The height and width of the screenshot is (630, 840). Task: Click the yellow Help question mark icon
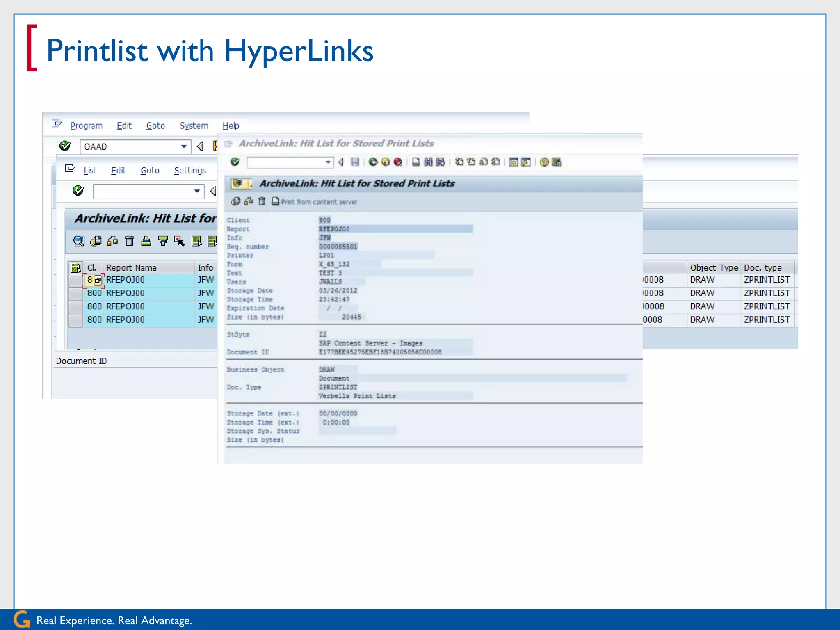(544, 162)
